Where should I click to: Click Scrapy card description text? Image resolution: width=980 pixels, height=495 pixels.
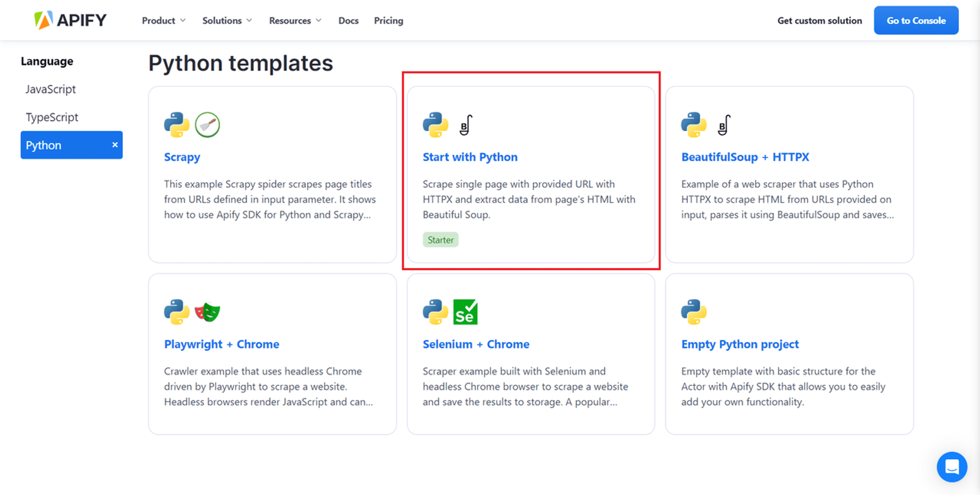270,199
